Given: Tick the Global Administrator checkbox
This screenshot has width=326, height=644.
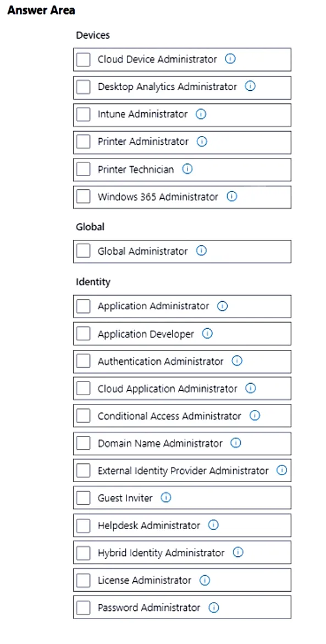Looking at the screenshot, I should [83, 251].
